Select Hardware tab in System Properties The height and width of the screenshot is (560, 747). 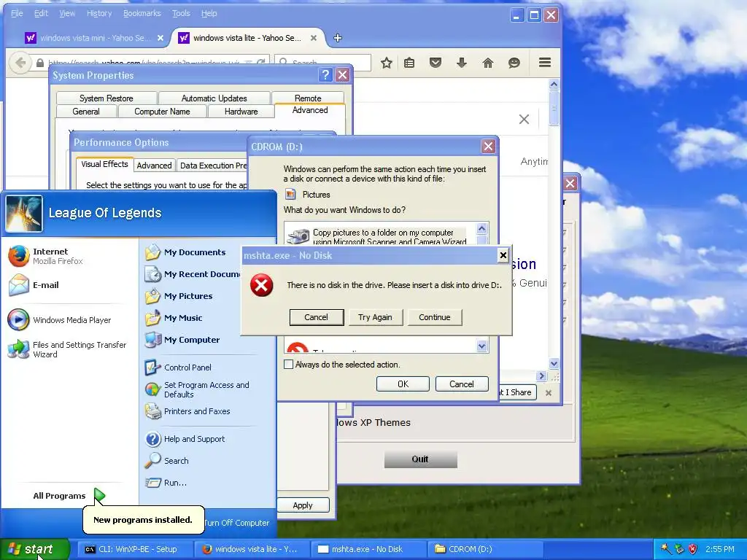241,112
